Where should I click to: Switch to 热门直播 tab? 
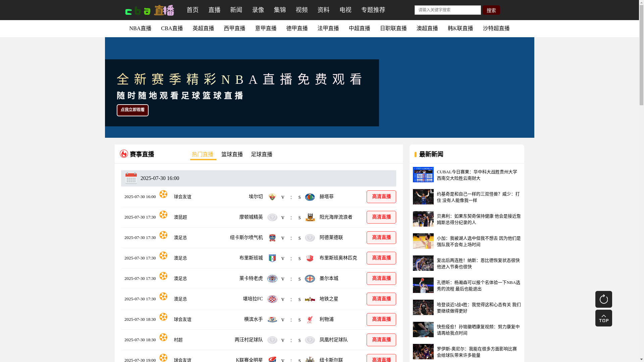pyautogui.click(x=203, y=155)
